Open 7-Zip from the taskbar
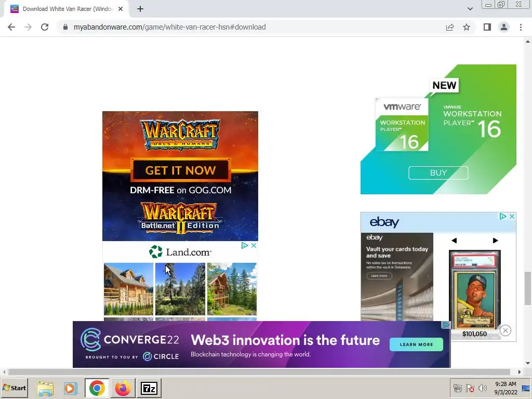Screen dimensions: 532x399 tap(149, 388)
